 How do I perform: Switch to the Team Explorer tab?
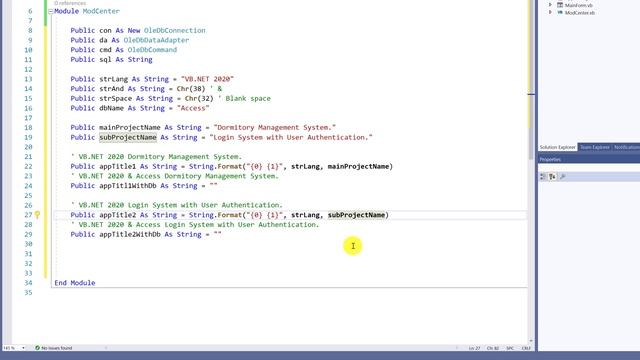(595, 147)
